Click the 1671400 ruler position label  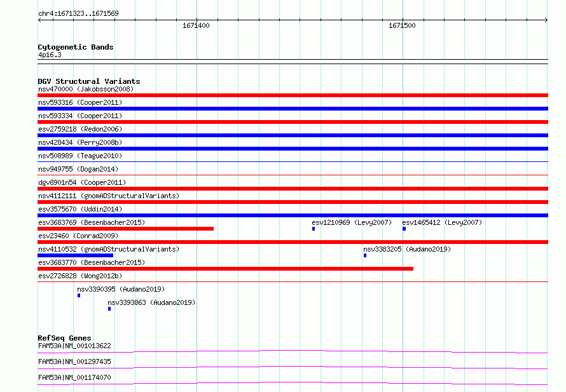pos(196,25)
